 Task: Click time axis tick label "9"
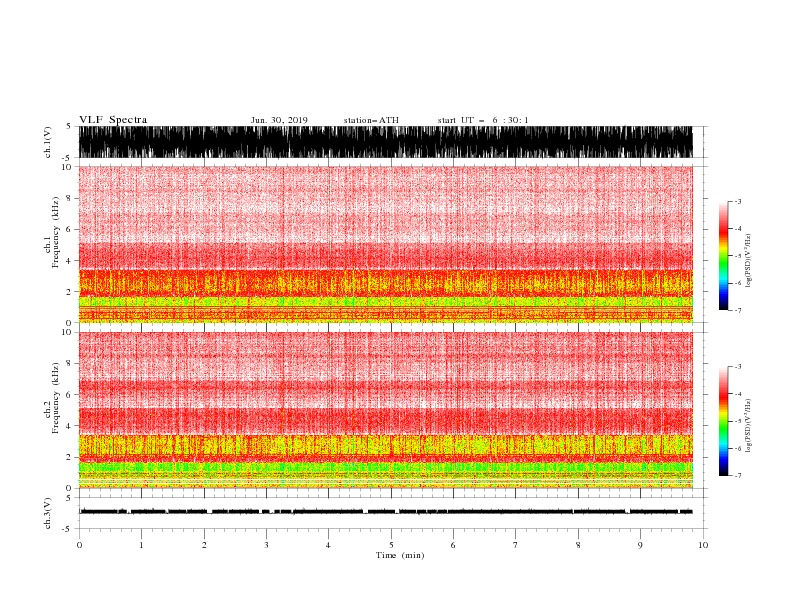pyautogui.click(x=640, y=545)
